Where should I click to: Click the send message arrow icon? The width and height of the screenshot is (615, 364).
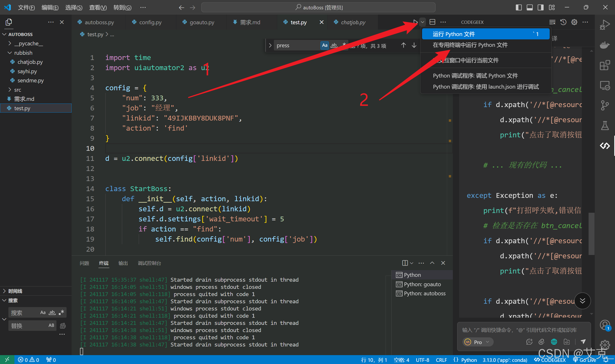(x=583, y=341)
